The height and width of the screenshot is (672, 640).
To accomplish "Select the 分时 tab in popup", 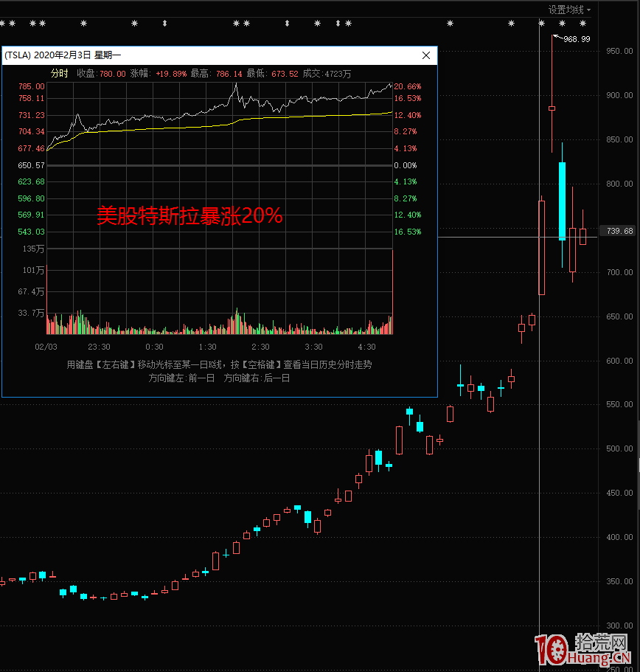I will click(59, 73).
